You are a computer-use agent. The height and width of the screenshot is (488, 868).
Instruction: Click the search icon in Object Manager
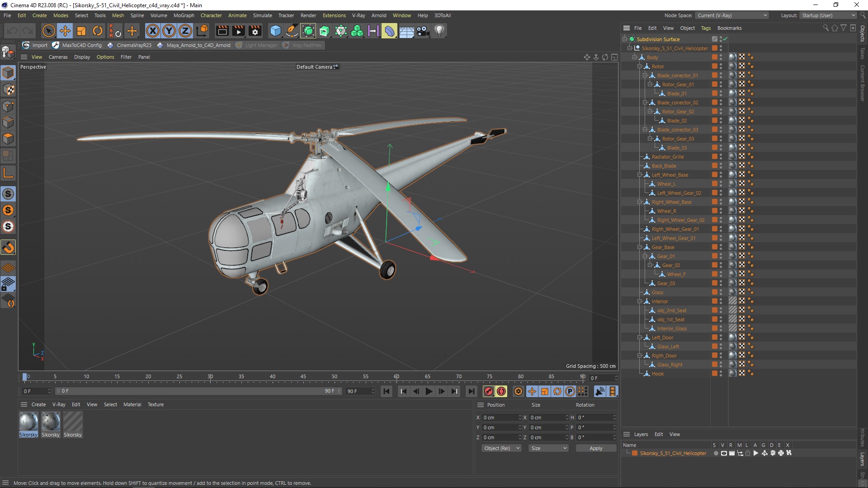tap(826, 28)
